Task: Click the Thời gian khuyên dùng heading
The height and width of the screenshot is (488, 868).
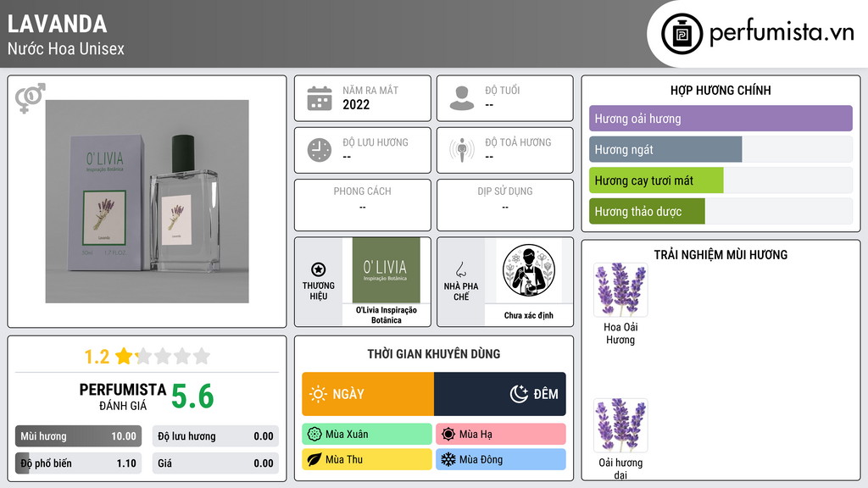Action: coord(434,353)
